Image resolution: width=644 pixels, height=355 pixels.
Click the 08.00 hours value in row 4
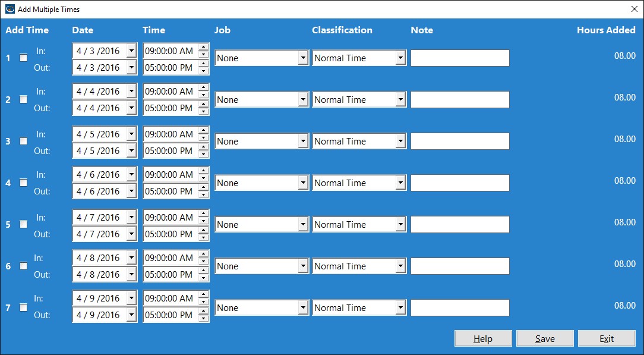[x=625, y=180]
